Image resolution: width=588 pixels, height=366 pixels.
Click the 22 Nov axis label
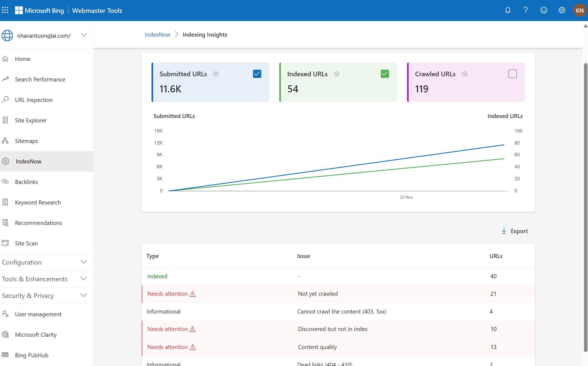406,197
